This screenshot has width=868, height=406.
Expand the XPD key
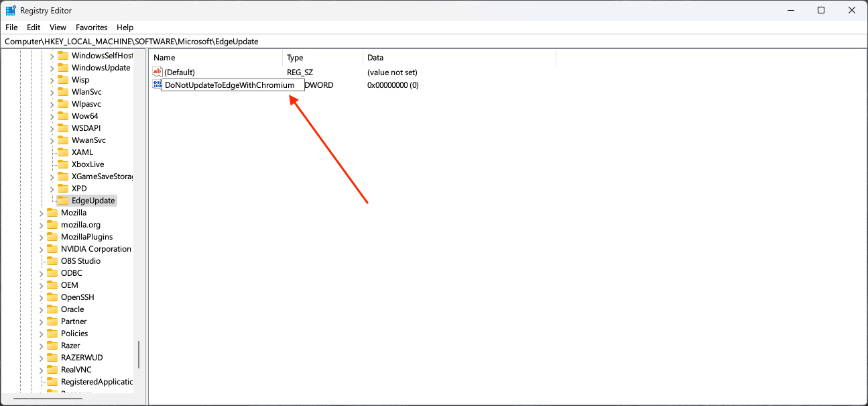52,189
